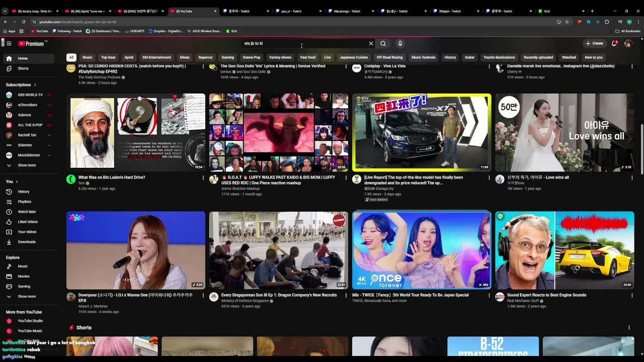The height and width of the screenshot is (362, 644).
Task: Expand the Subscriptions section header
Action: [21, 85]
